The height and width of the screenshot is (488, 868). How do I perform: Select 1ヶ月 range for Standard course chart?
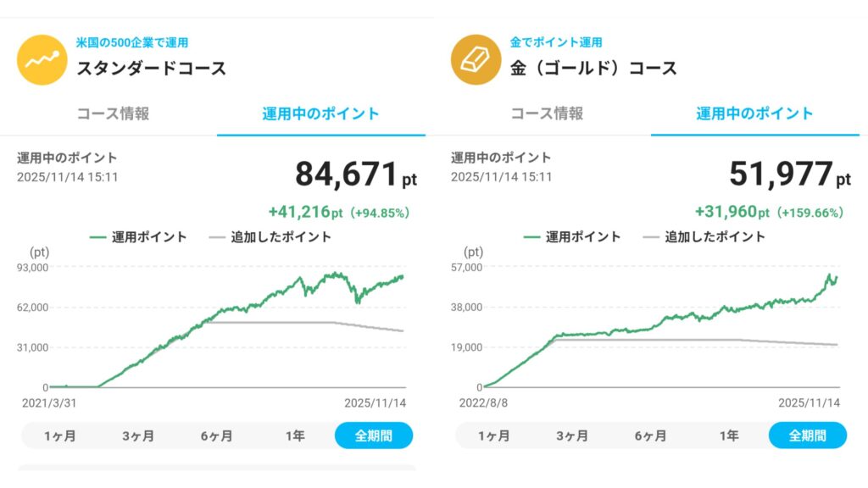pyautogui.click(x=59, y=435)
